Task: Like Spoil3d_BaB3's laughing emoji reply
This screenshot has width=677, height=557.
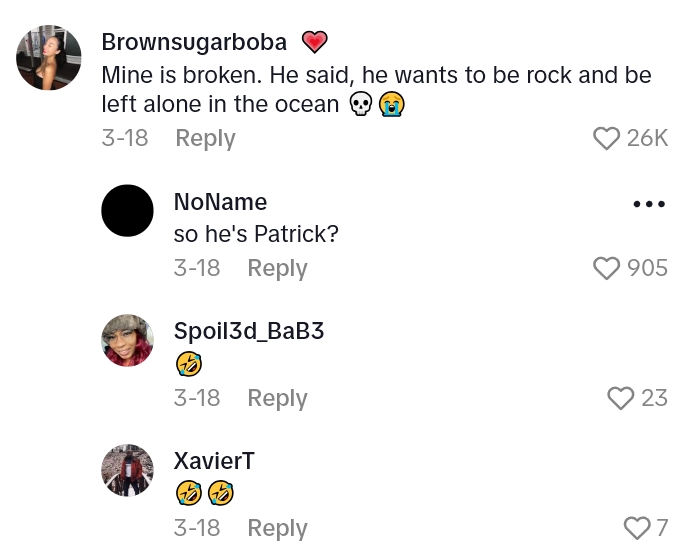Action: point(620,398)
